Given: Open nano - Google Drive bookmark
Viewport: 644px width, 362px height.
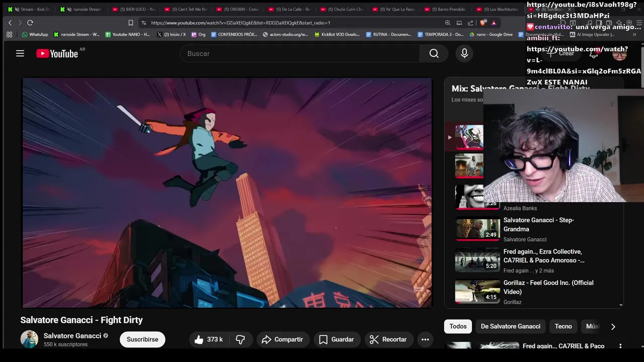Looking at the screenshot, I should (x=491, y=34).
